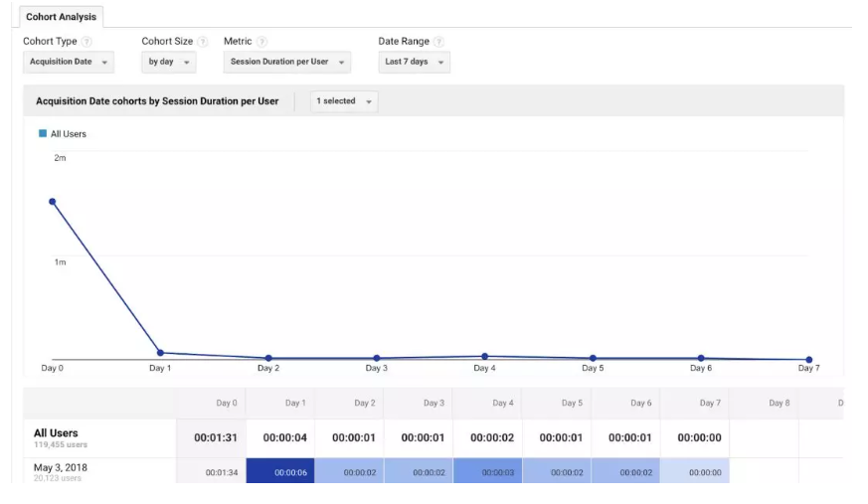Viewport: 868px width, 504px height.
Task: Click the help icon beside Cohort Type
Action: tap(87, 42)
